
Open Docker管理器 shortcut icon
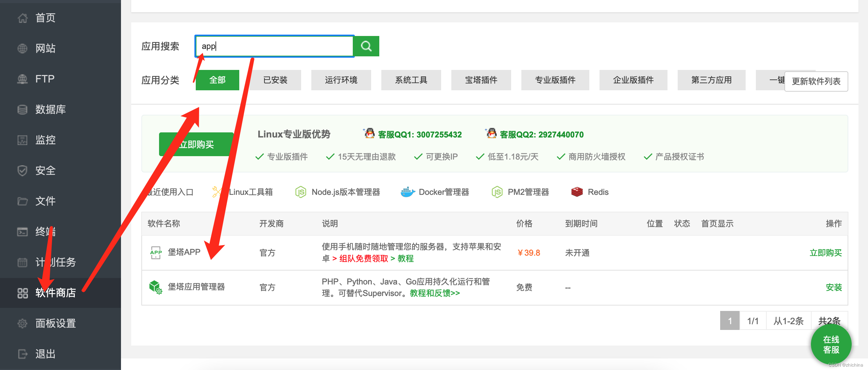coord(407,192)
